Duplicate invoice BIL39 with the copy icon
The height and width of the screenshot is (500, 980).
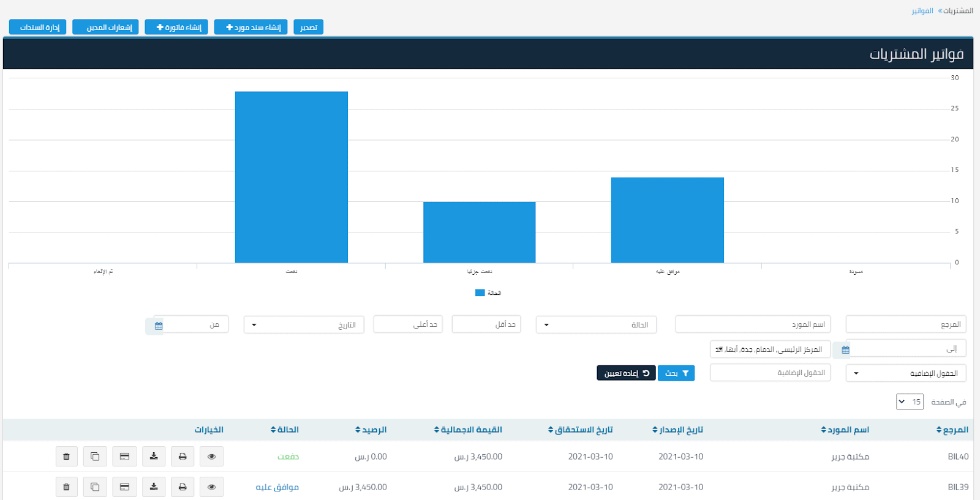pyautogui.click(x=95, y=487)
